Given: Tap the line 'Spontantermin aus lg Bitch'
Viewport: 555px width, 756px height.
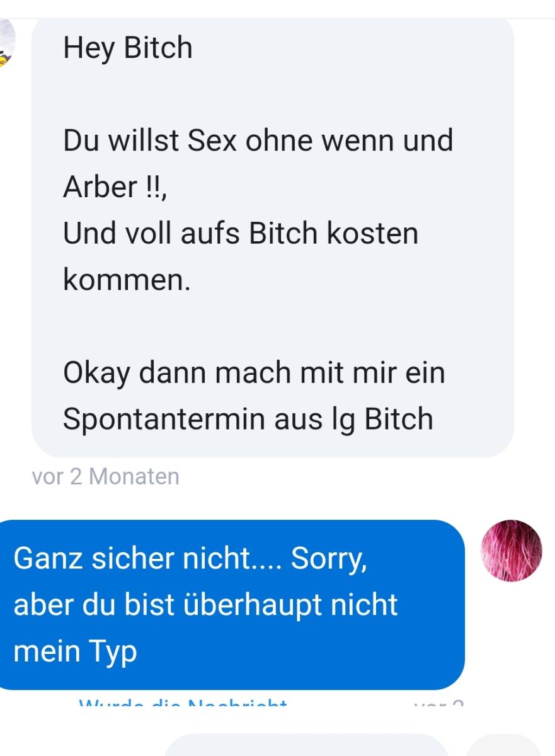Looking at the screenshot, I should [x=248, y=419].
